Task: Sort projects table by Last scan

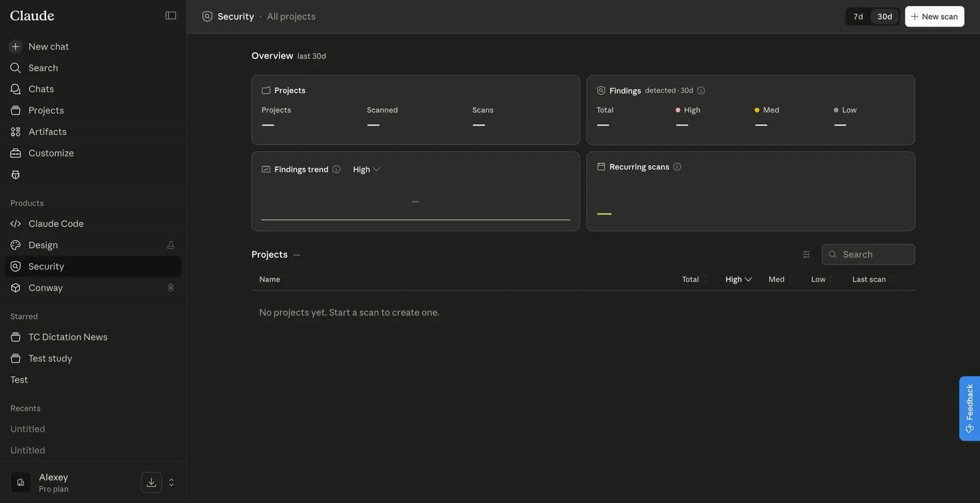Action: (873, 280)
